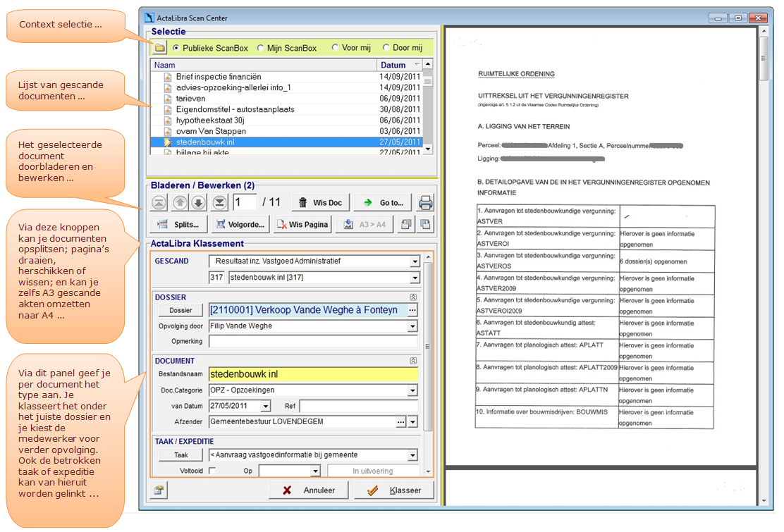This screenshot has width=784, height=532.
Task: Open the Doc.Categorie dropdown
Action: pyautogui.click(x=412, y=390)
